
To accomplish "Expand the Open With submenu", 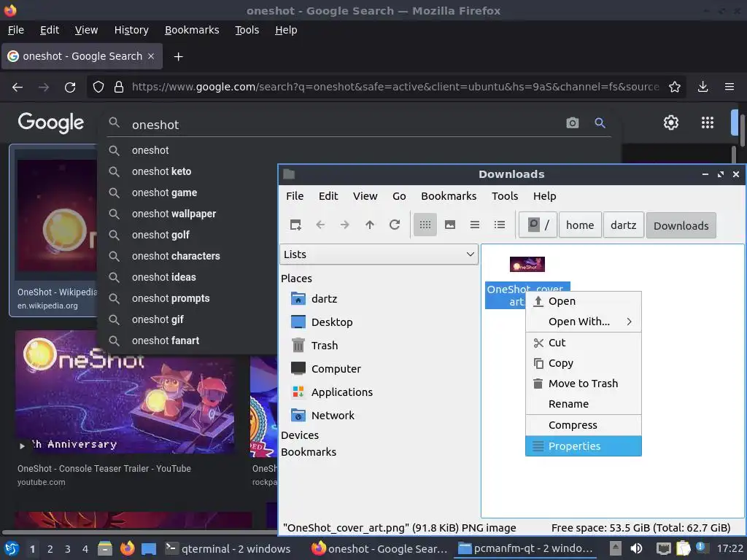I will [583, 322].
